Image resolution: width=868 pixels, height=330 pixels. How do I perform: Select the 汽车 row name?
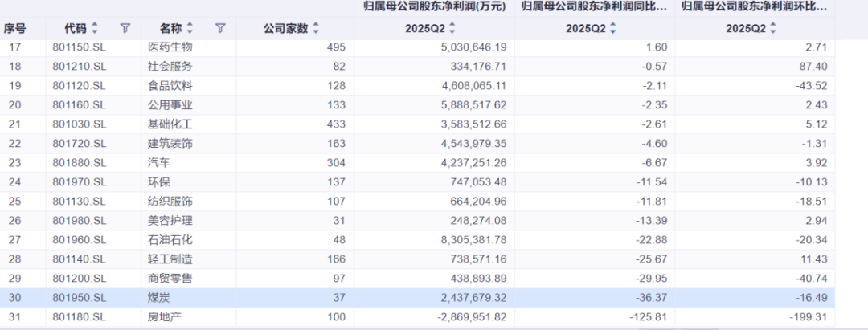pyautogui.click(x=159, y=163)
